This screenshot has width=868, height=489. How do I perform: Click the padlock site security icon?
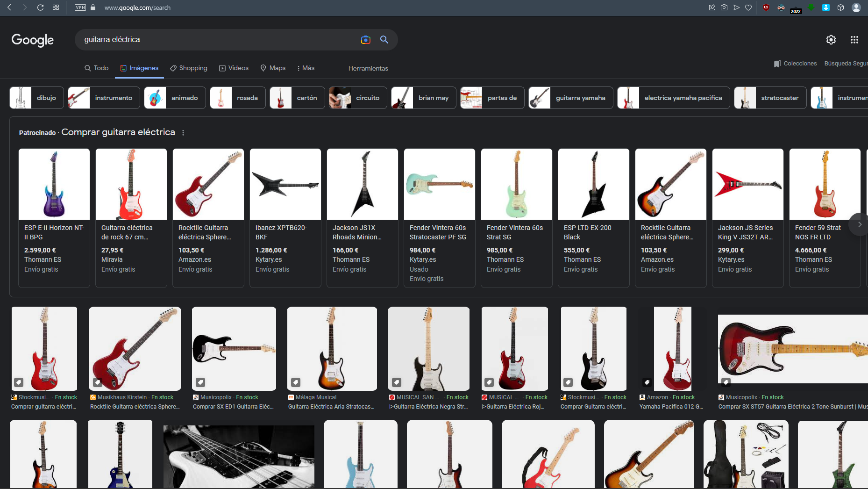pyautogui.click(x=93, y=7)
